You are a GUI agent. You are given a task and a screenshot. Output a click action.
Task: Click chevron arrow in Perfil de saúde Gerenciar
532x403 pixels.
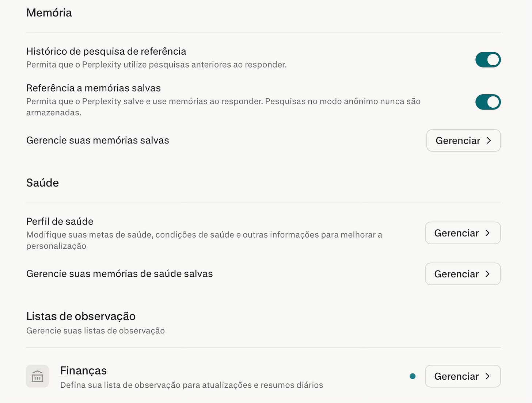pyautogui.click(x=487, y=233)
